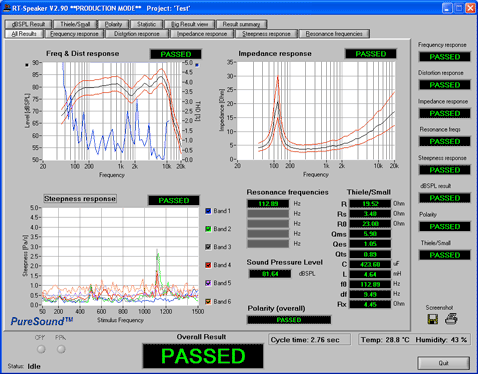This screenshot has width=478, height=374.
Task: Select the Result summary tab
Action: (x=241, y=24)
